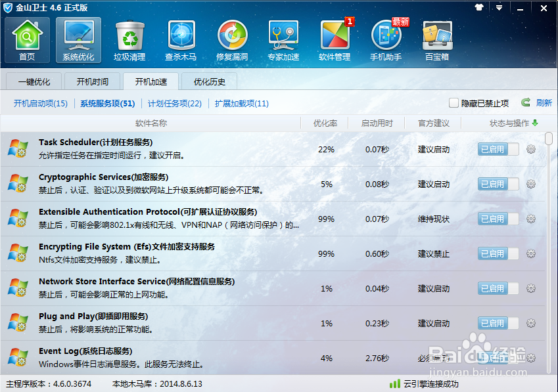
Task: Switch to the 一键优化 tab
Action: point(34,81)
